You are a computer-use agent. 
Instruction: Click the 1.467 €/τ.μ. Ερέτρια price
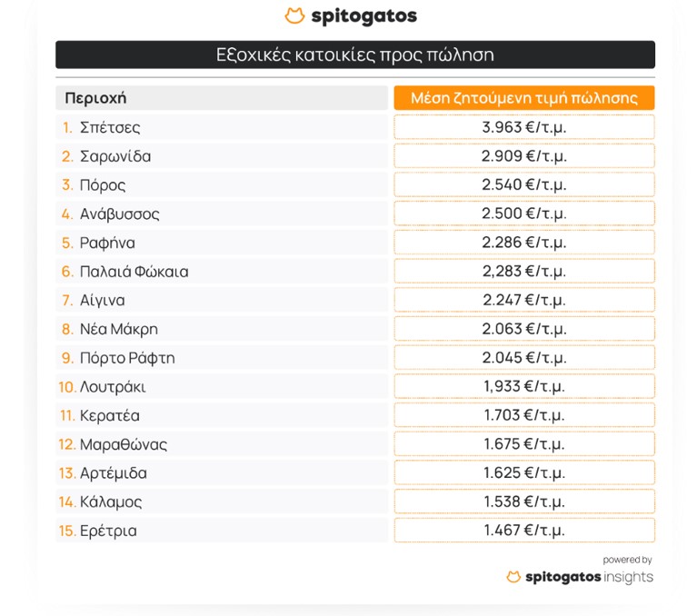pyautogui.click(x=524, y=531)
